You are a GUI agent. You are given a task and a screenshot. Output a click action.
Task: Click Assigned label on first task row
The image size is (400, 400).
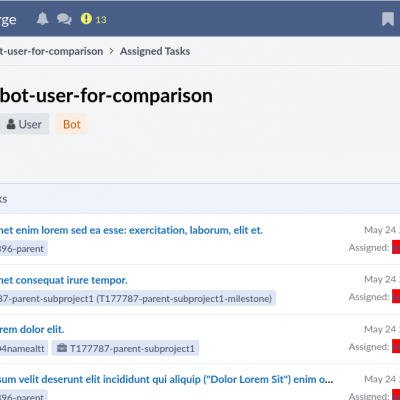coord(369,248)
